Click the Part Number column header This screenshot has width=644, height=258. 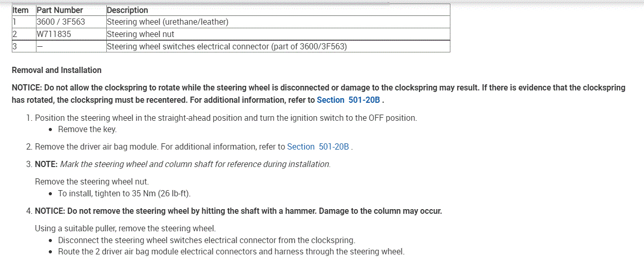pos(60,10)
